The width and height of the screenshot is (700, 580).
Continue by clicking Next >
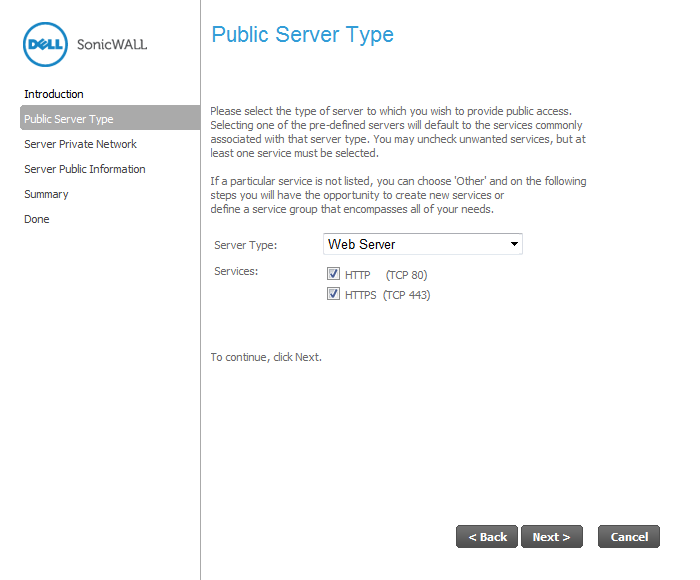tap(552, 537)
